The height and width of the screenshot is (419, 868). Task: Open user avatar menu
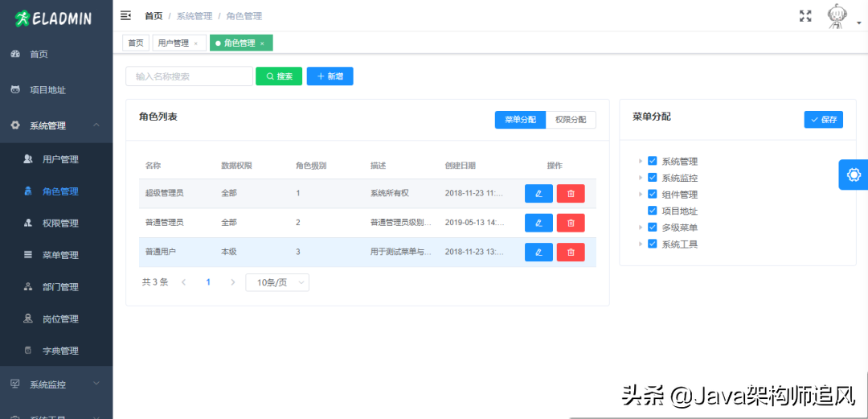point(837,16)
